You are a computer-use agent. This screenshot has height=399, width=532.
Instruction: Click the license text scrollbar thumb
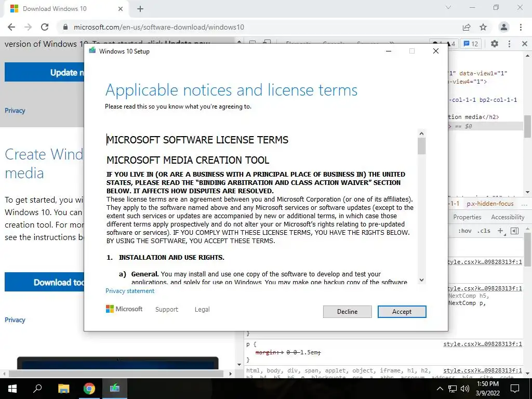[x=421, y=146]
